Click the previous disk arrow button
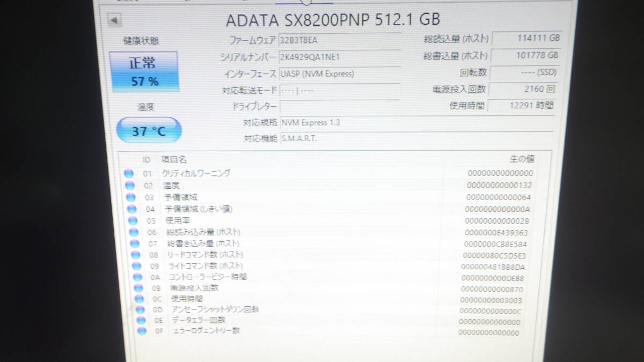 (x=115, y=20)
